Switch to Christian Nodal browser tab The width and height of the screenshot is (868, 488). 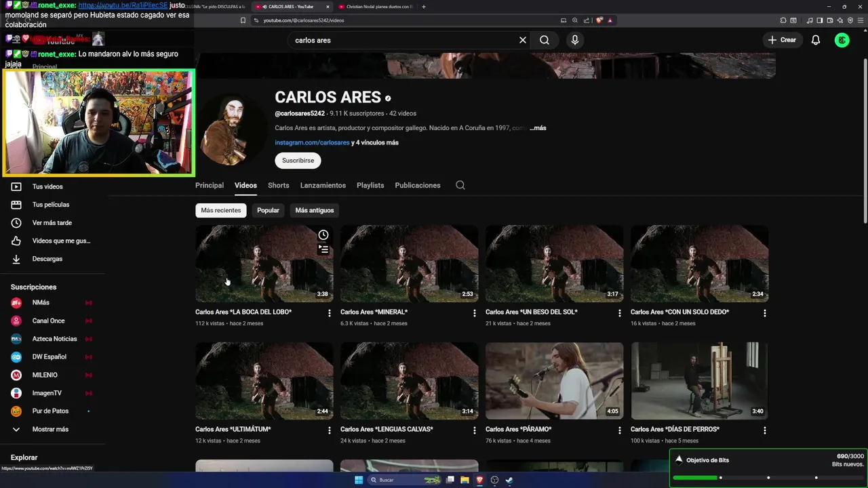(x=374, y=7)
